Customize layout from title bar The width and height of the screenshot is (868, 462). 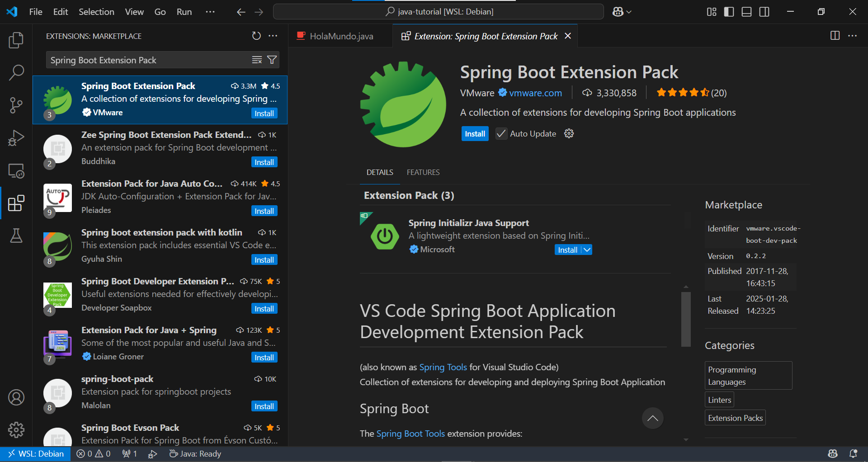coord(712,12)
